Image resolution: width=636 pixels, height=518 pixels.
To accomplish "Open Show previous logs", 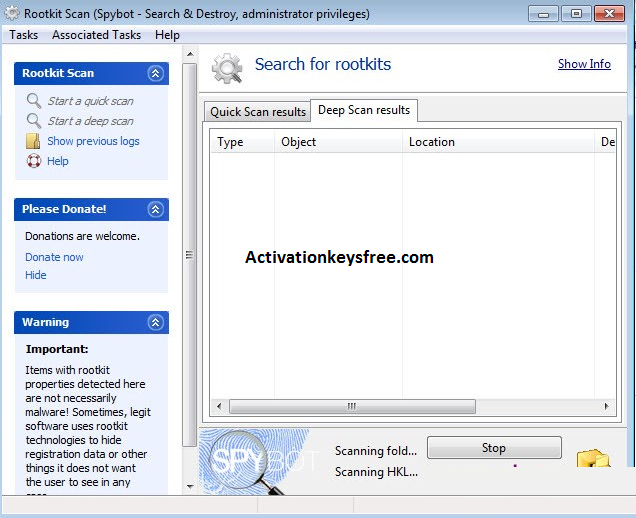I will coord(93,141).
